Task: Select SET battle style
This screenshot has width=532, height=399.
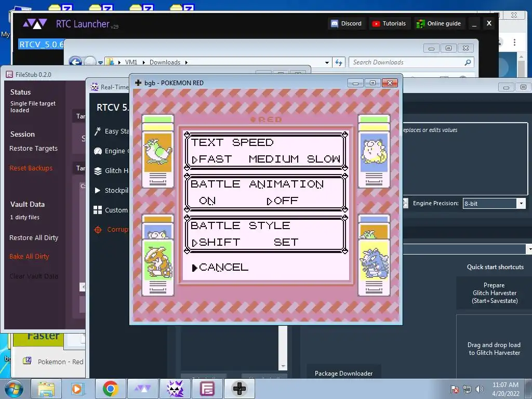Action: point(286,242)
